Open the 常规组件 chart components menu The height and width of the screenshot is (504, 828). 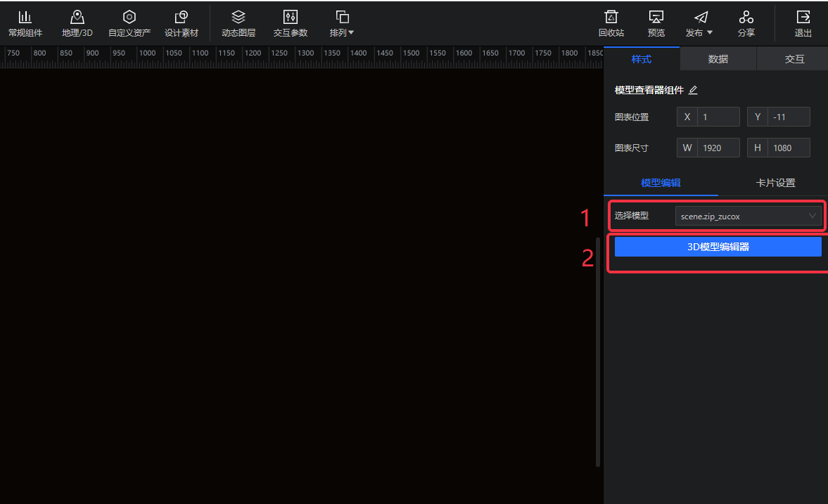click(25, 23)
